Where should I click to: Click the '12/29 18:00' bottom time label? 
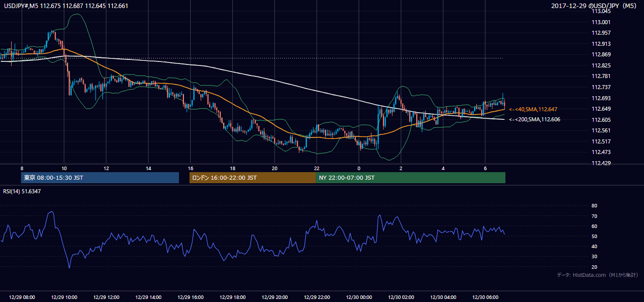(x=232, y=297)
